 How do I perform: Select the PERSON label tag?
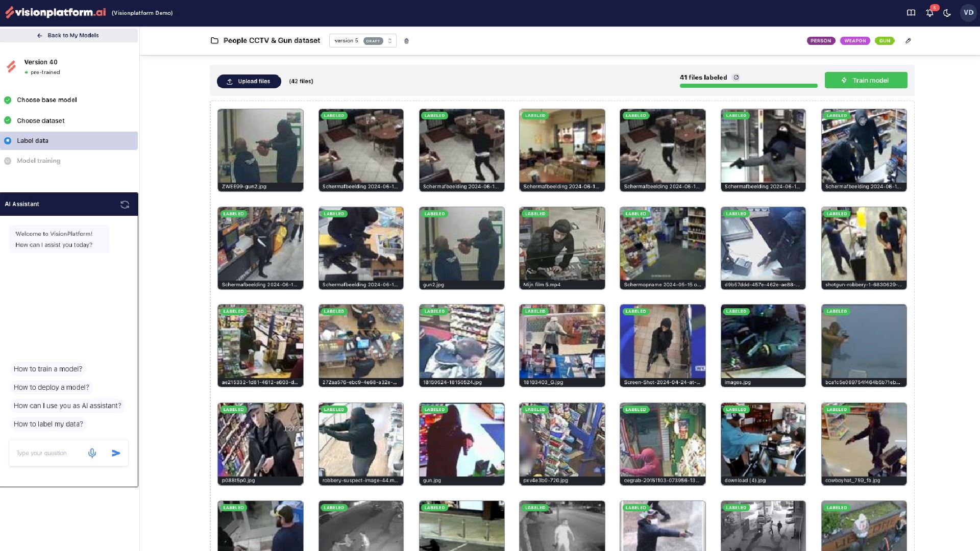[821, 41]
